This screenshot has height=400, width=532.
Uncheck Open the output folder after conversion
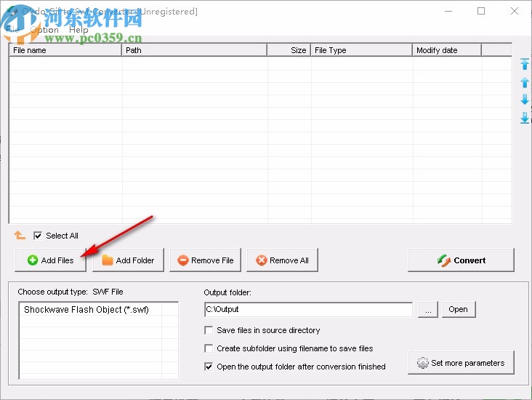(x=209, y=367)
